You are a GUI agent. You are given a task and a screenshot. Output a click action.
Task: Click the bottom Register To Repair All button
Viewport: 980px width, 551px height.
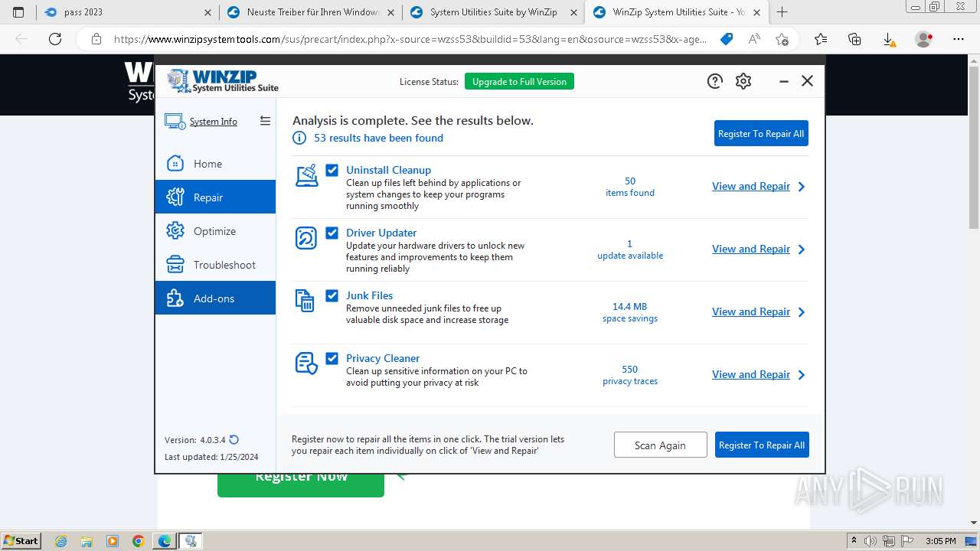pos(762,445)
